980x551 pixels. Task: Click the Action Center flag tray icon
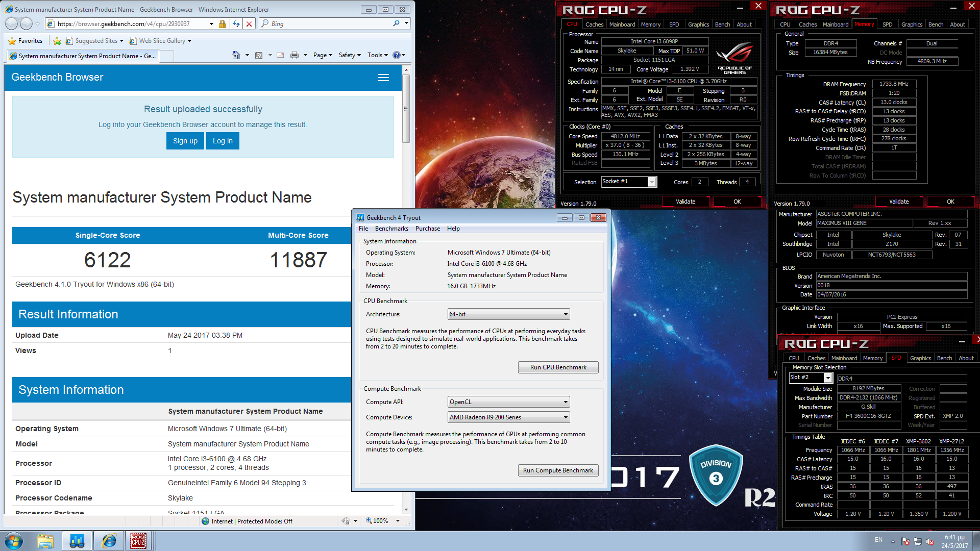click(x=905, y=541)
